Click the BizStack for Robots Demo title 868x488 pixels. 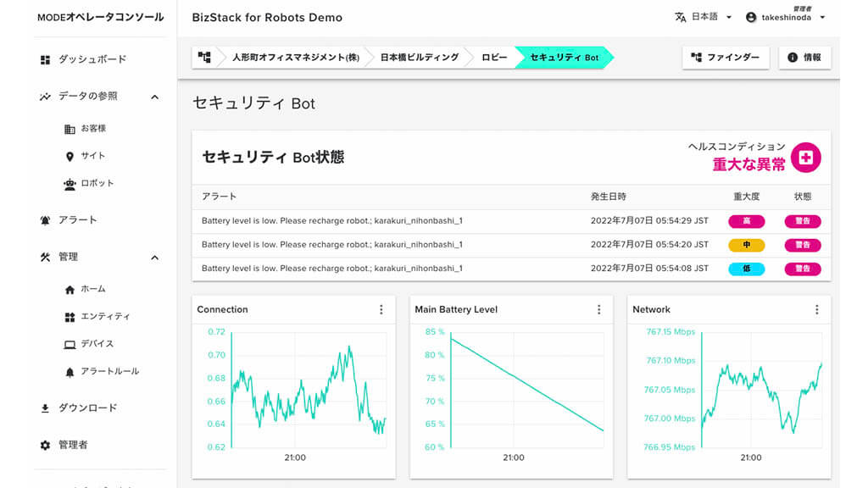click(x=267, y=17)
